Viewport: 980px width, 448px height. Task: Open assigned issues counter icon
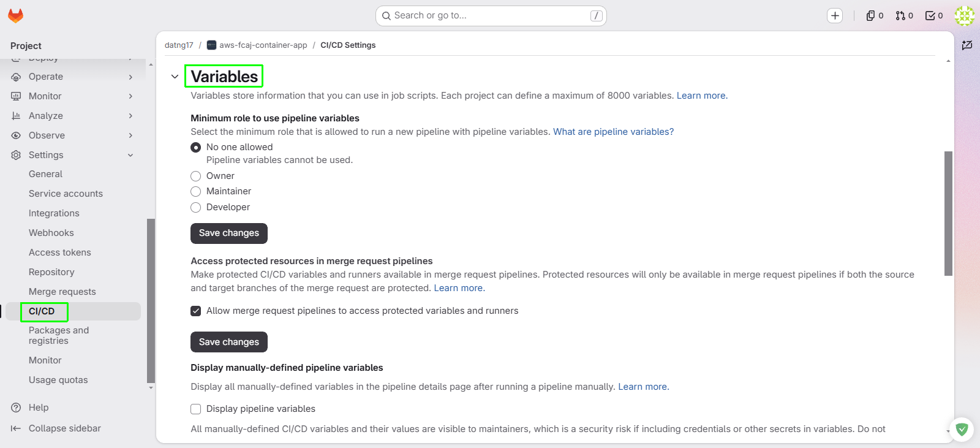pos(875,16)
